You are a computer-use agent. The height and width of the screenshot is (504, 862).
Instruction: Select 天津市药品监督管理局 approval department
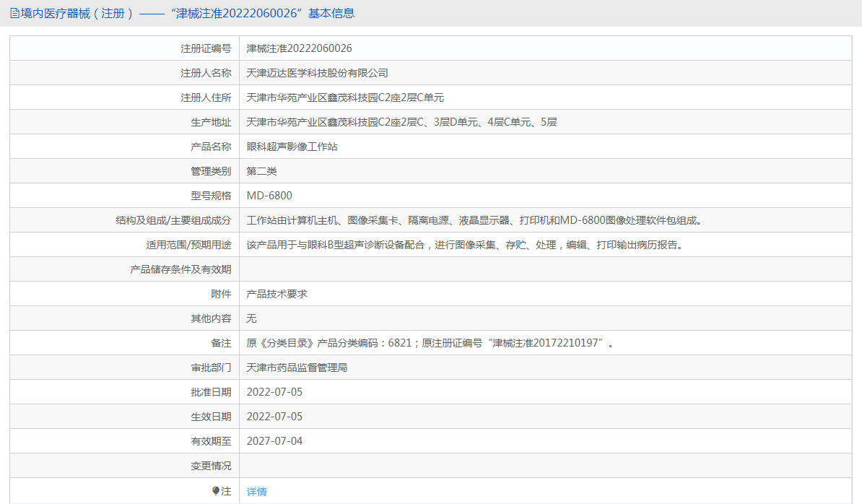pyautogui.click(x=297, y=368)
